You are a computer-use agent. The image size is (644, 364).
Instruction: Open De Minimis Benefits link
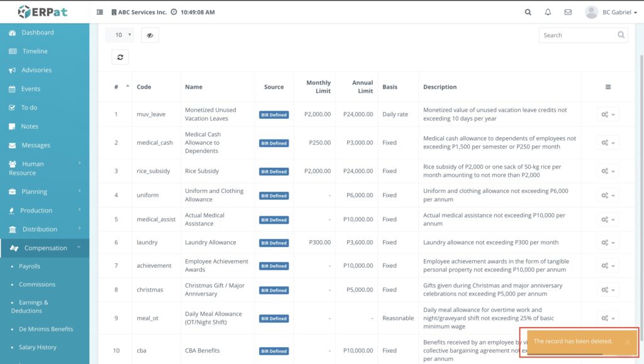pyautogui.click(x=46, y=329)
